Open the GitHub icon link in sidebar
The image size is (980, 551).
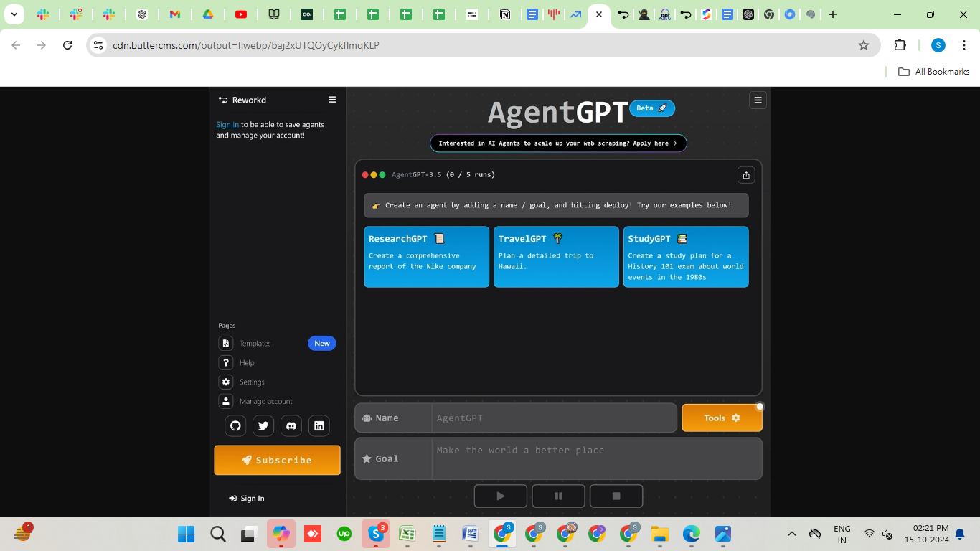click(x=235, y=425)
